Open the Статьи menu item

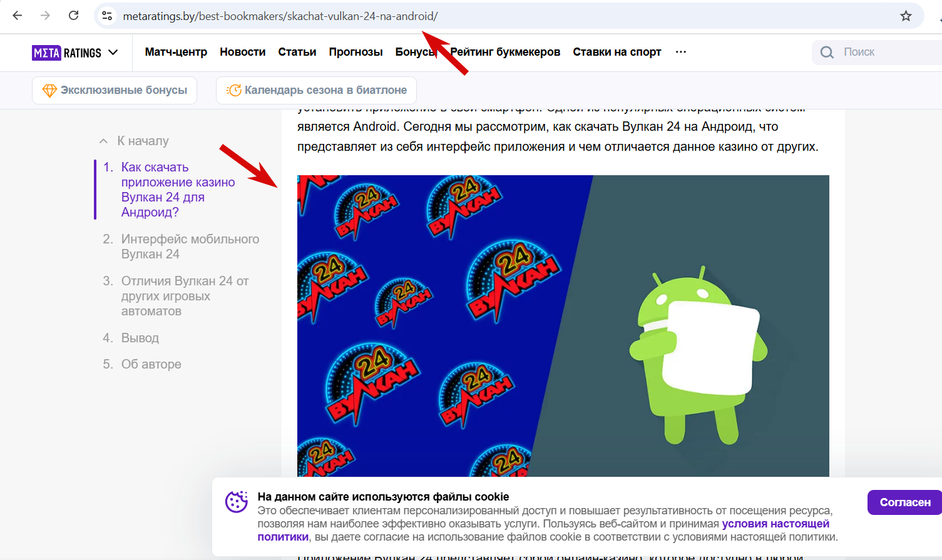click(297, 52)
